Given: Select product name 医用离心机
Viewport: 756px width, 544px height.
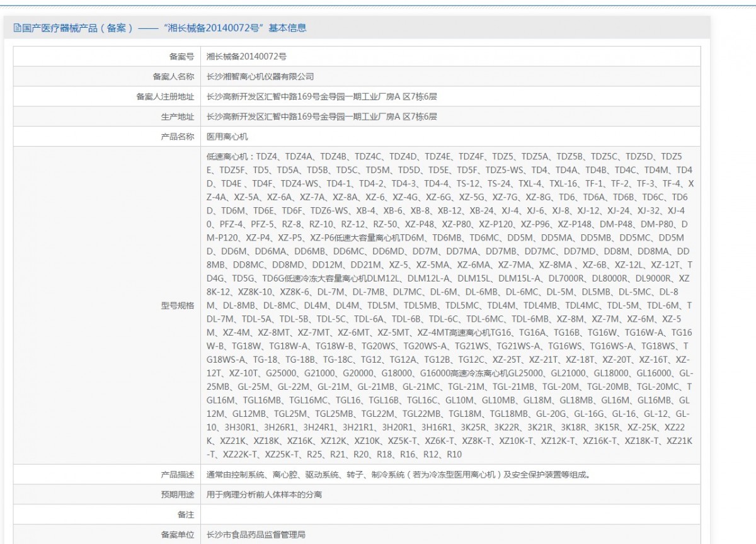Looking at the screenshot, I should click(x=227, y=137).
